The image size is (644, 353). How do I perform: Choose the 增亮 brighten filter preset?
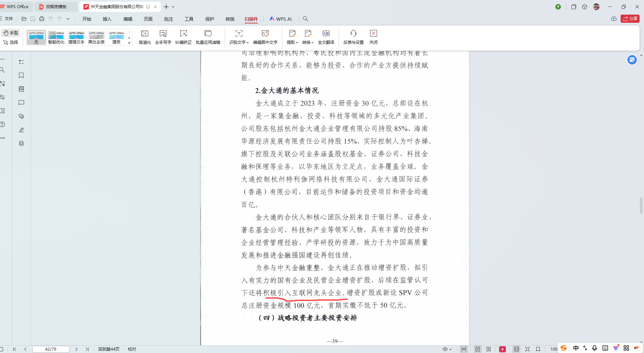coord(116,37)
